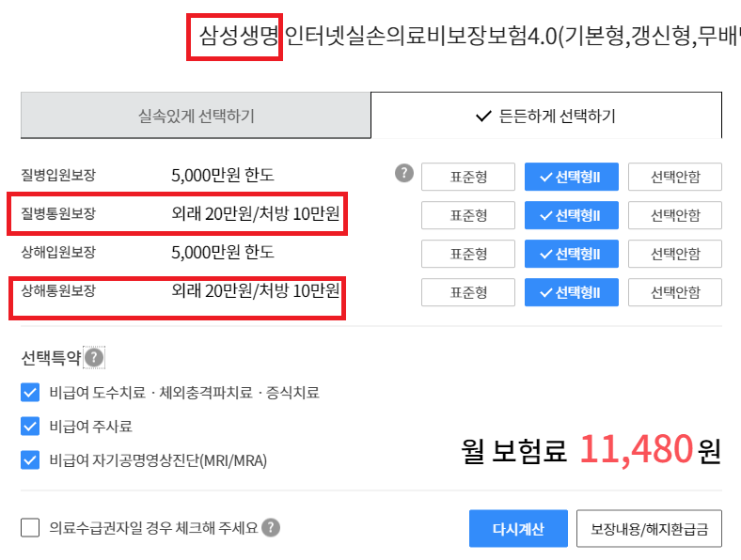
Task: Select 선택형II for 질병통원보장
Action: pos(572,215)
